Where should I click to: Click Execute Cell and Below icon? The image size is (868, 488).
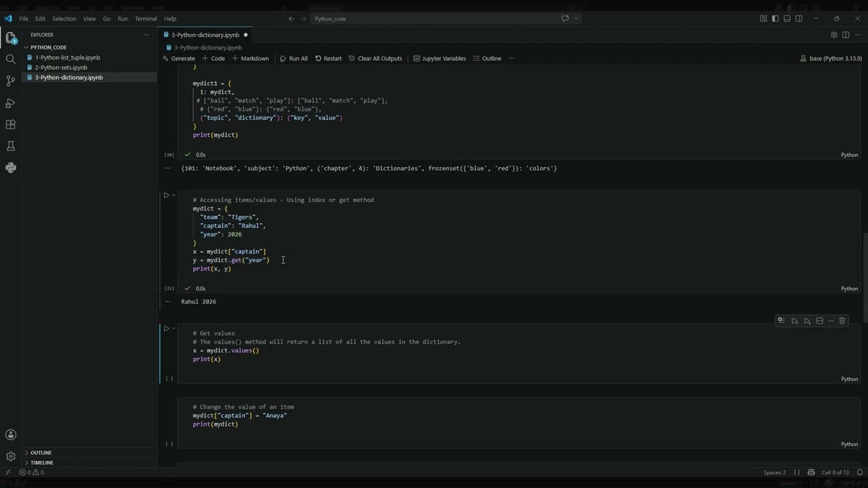tap(807, 321)
